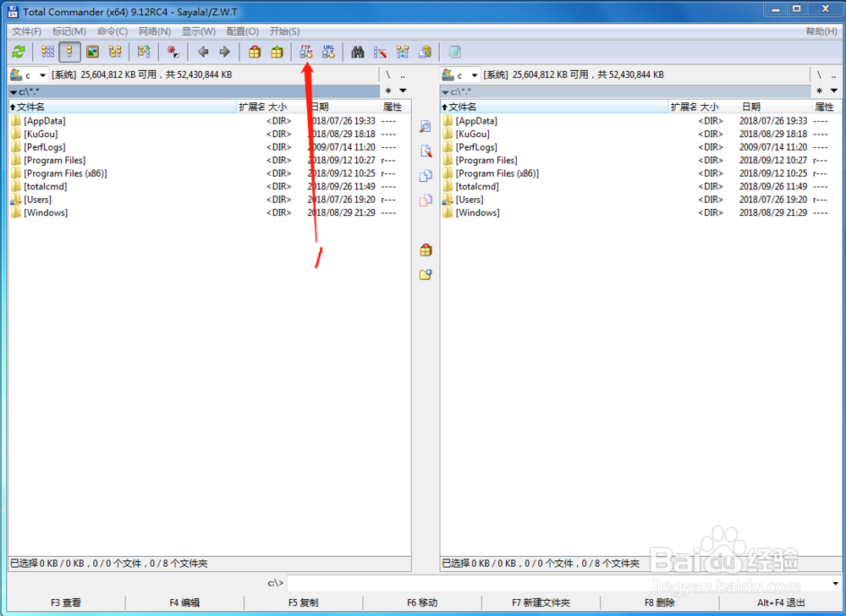Click right panel path bar c:\*.*
This screenshot has width=846, height=616.
[x=626, y=91]
